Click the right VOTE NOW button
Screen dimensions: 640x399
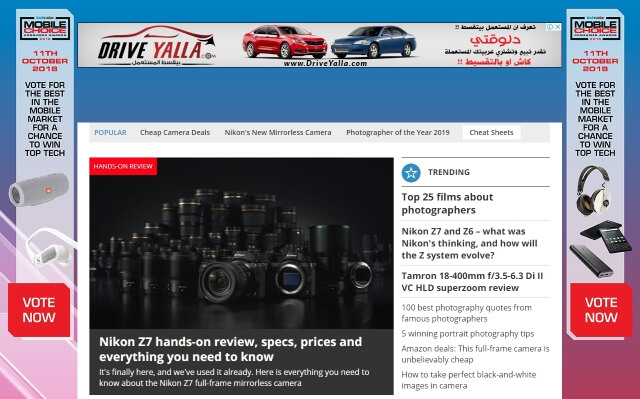tap(601, 310)
